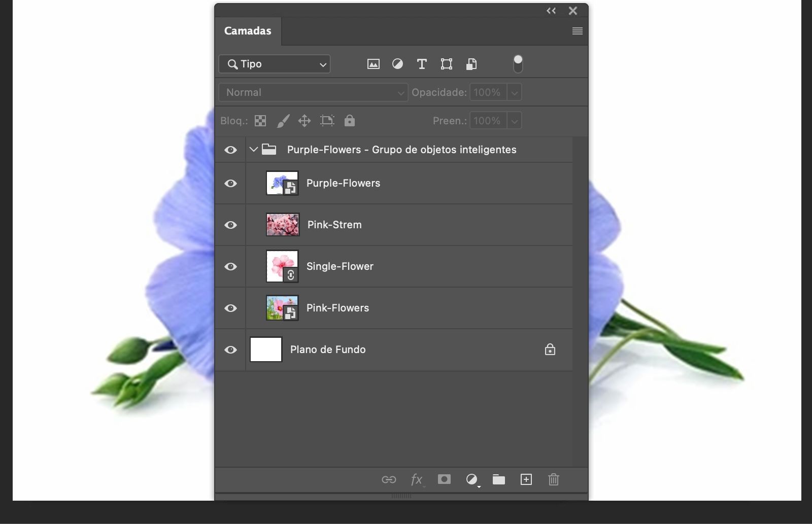Viewport: 812px width, 524px height.
Task: Collapse the Purple-Flowers smart object group
Action: 253,150
